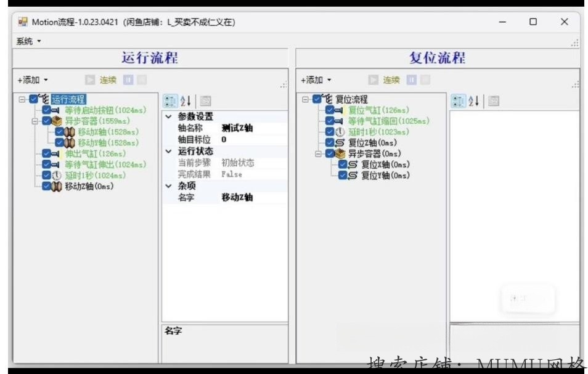
Task: Collapse the 运行状态 category
Action: (169, 152)
